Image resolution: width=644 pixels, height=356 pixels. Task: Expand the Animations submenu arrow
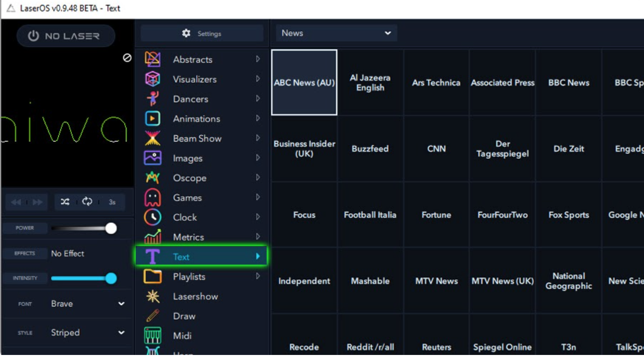pos(258,119)
